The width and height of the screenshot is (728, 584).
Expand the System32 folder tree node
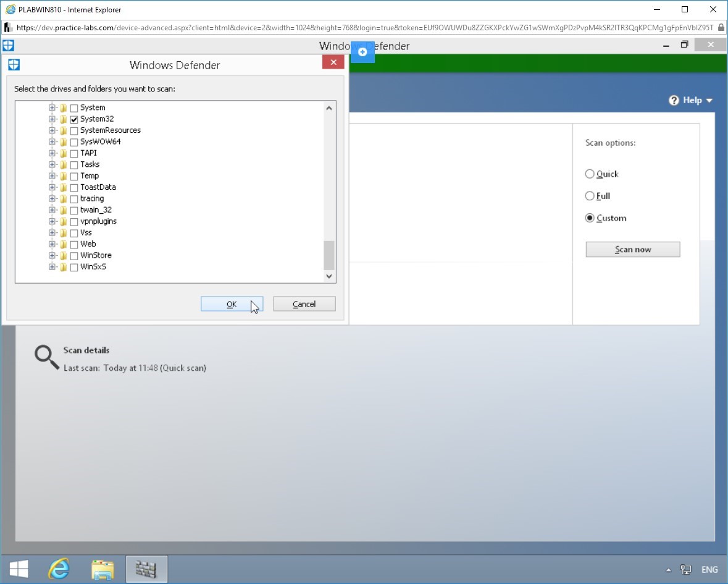(x=52, y=119)
